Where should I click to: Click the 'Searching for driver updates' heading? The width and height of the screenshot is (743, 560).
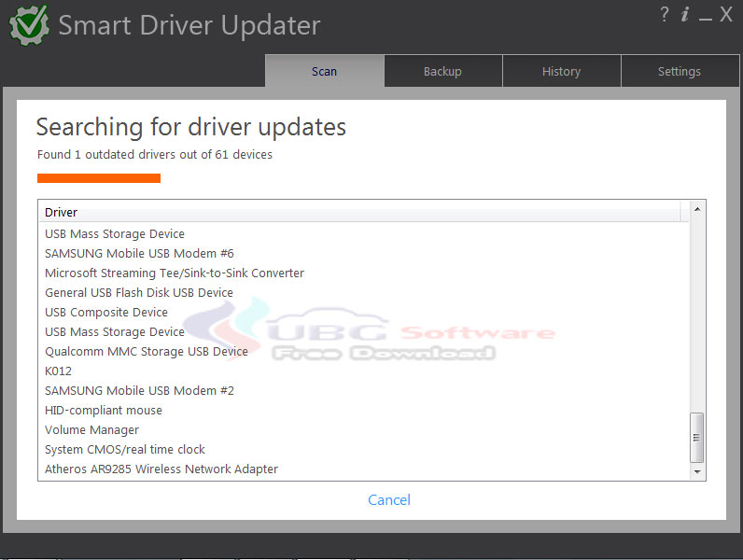click(191, 128)
